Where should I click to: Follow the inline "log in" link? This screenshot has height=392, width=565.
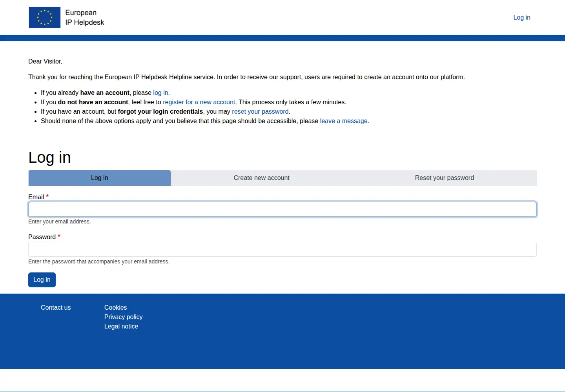(x=160, y=93)
